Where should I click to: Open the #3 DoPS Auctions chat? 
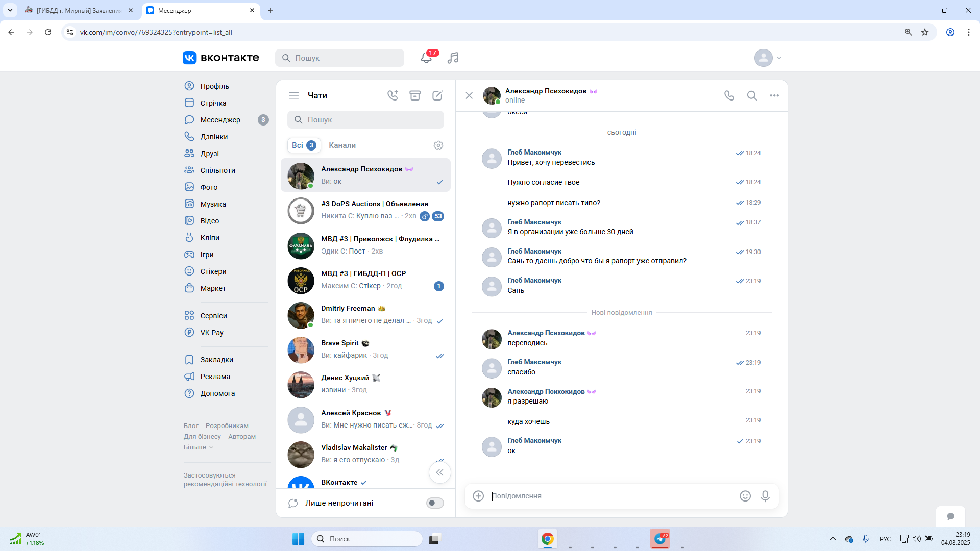pyautogui.click(x=365, y=210)
